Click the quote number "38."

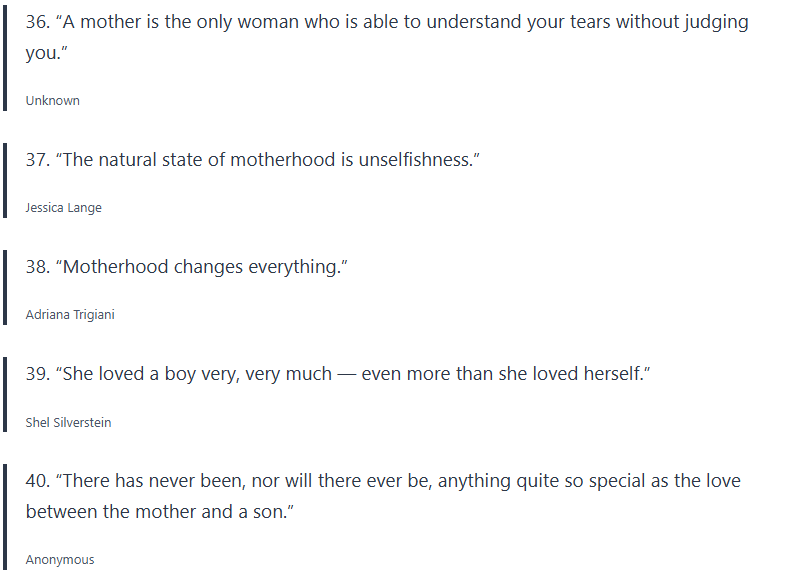(x=38, y=267)
